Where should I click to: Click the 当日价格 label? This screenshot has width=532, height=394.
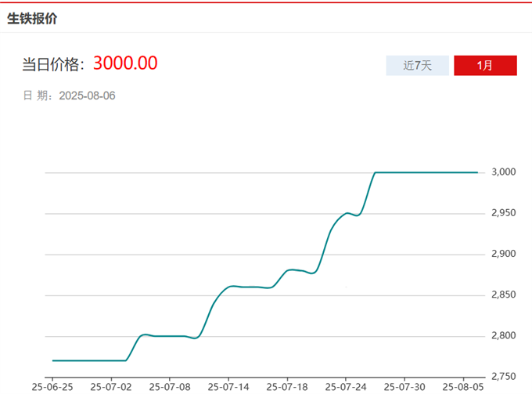coord(53,64)
